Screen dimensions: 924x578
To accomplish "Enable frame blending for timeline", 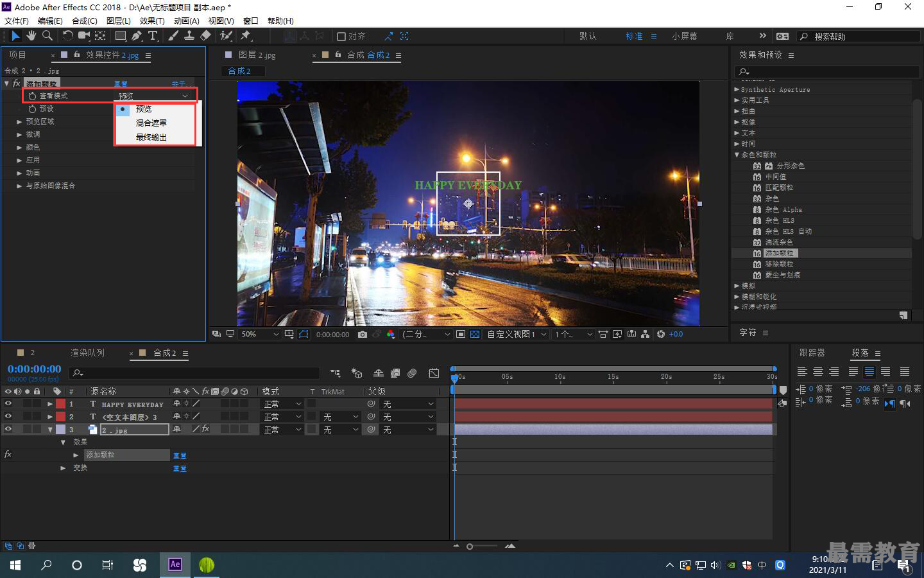I will coord(395,373).
